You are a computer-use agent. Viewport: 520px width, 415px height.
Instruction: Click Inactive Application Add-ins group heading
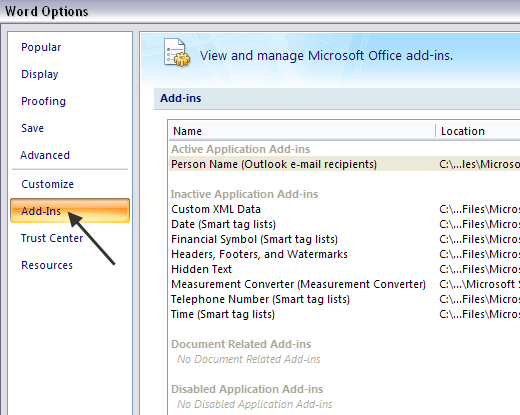244,194
